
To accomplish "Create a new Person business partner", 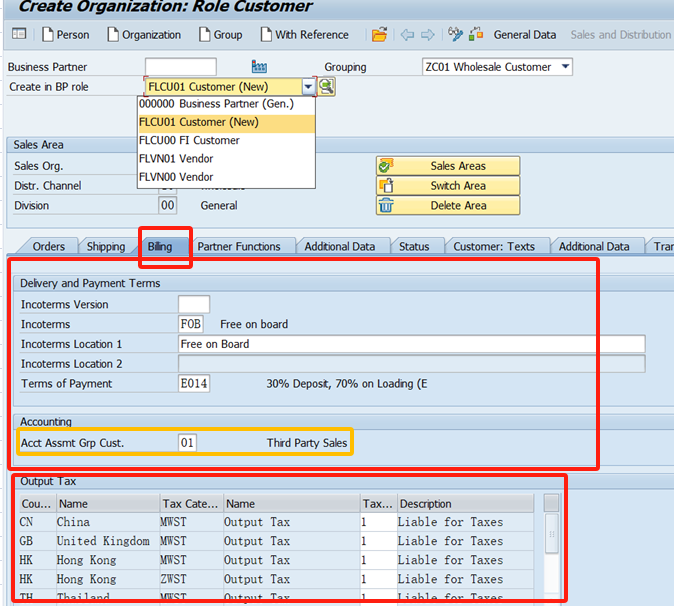I will (65, 34).
